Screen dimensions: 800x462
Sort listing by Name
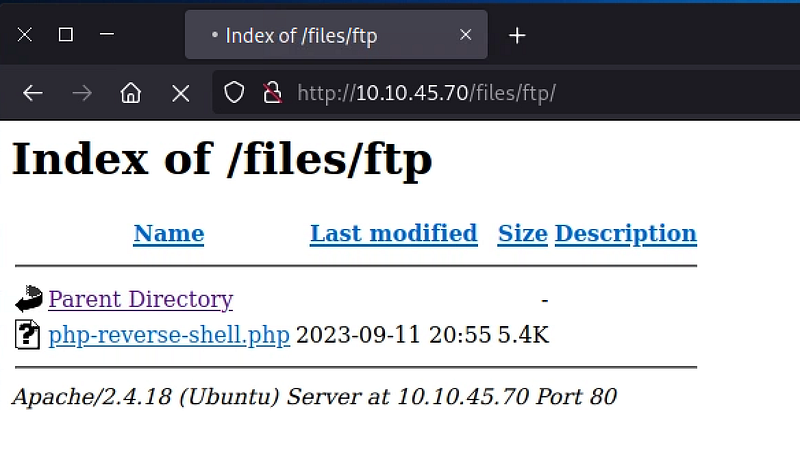169,234
